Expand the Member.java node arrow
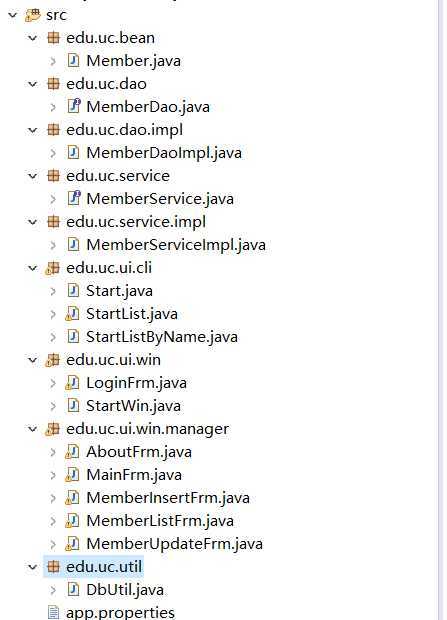 pyautogui.click(x=53, y=61)
